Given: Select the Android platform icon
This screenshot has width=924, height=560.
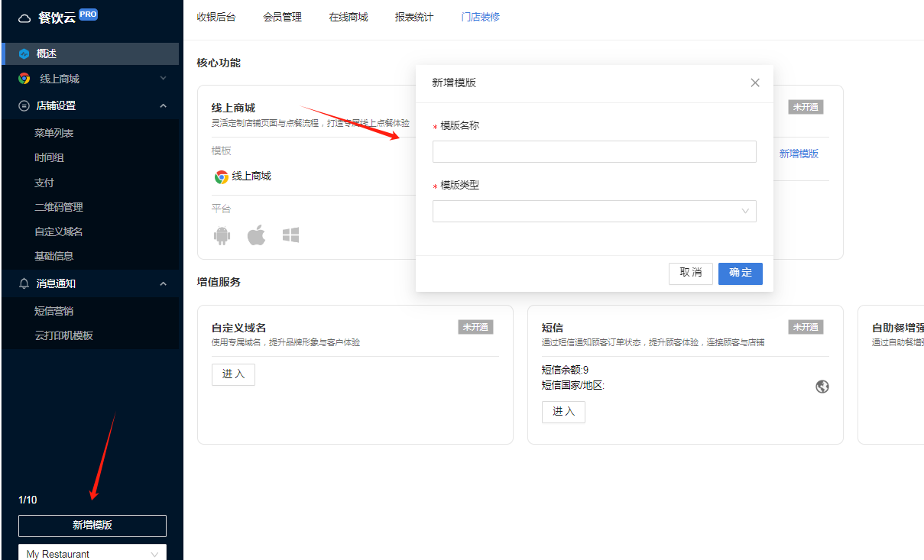Looking at the screenshot, I should (x=222, y=235).
